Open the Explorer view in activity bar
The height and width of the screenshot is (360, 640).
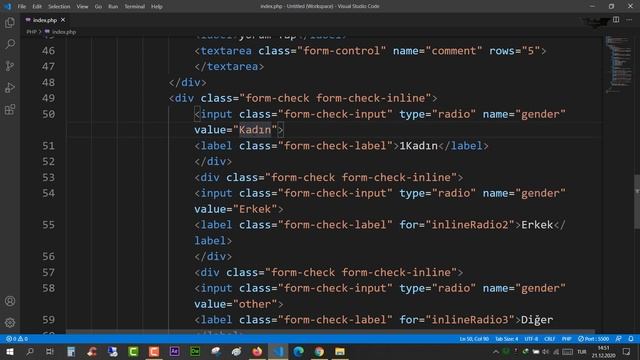(x=10, y=22)
